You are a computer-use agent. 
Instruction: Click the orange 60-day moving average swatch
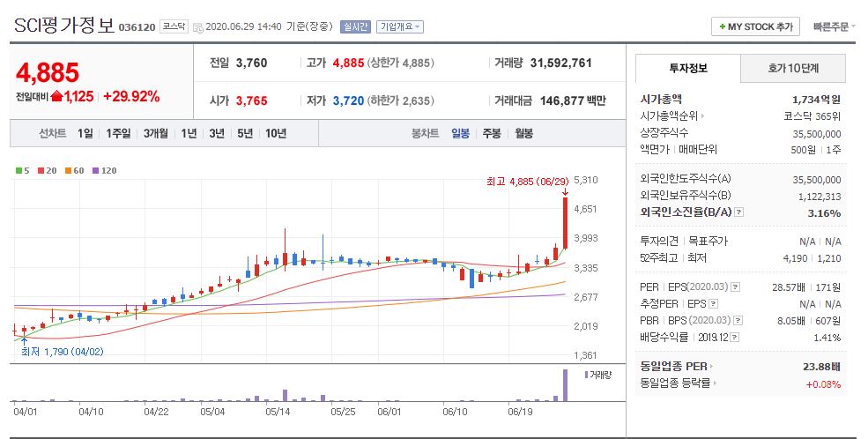click(x=68, y=170)
